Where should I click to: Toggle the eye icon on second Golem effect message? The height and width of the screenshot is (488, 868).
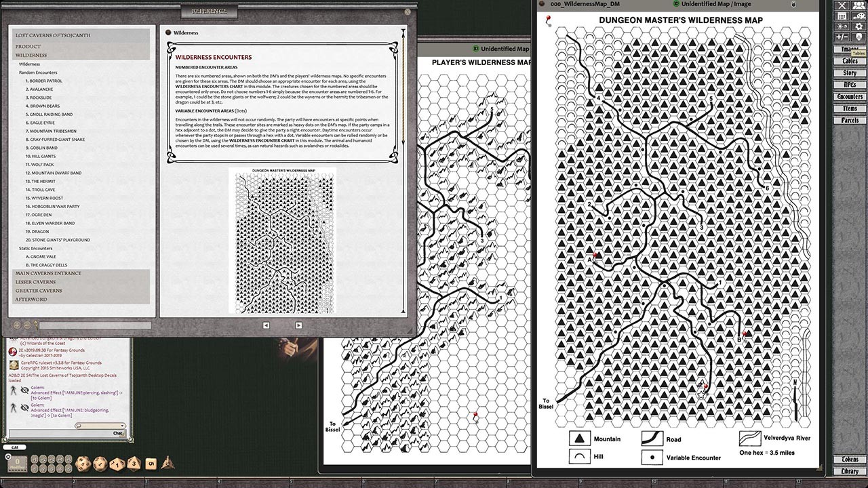pos(24,408)
